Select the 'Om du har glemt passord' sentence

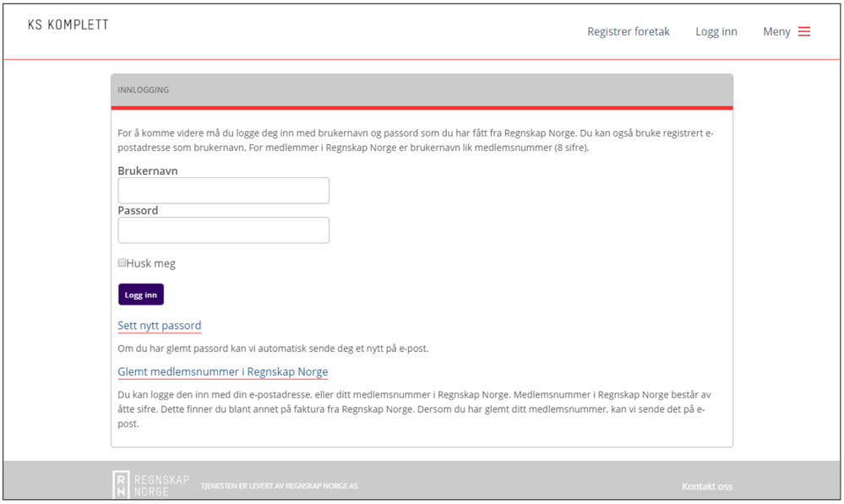coord(273,349)
